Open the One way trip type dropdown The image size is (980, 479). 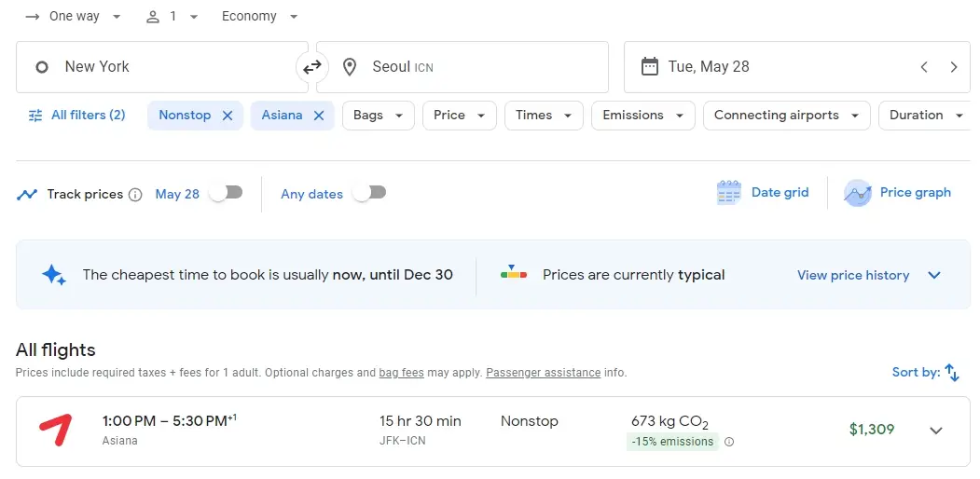pos(74,17)
